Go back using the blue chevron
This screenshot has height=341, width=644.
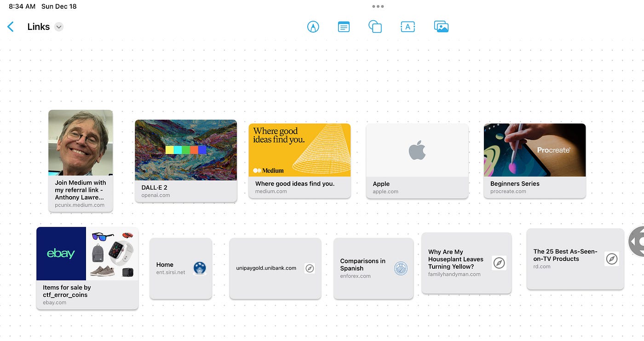click(x=11, y=27)
